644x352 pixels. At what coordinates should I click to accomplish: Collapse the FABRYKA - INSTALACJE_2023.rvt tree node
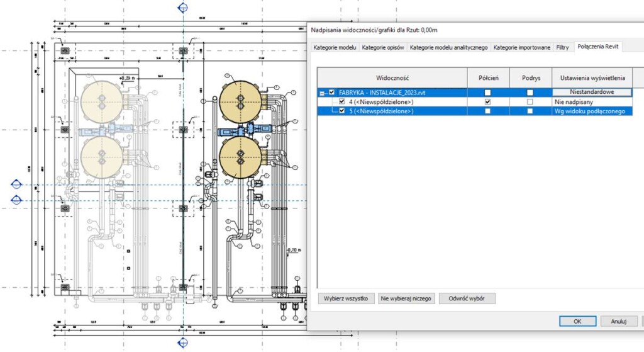pyautogui.click(x=322, y=93)
